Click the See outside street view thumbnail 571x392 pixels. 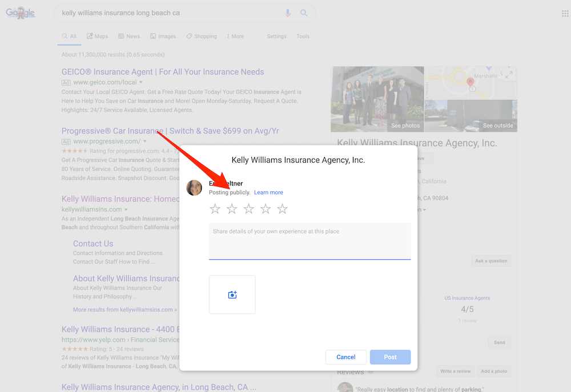click(471, 116)
